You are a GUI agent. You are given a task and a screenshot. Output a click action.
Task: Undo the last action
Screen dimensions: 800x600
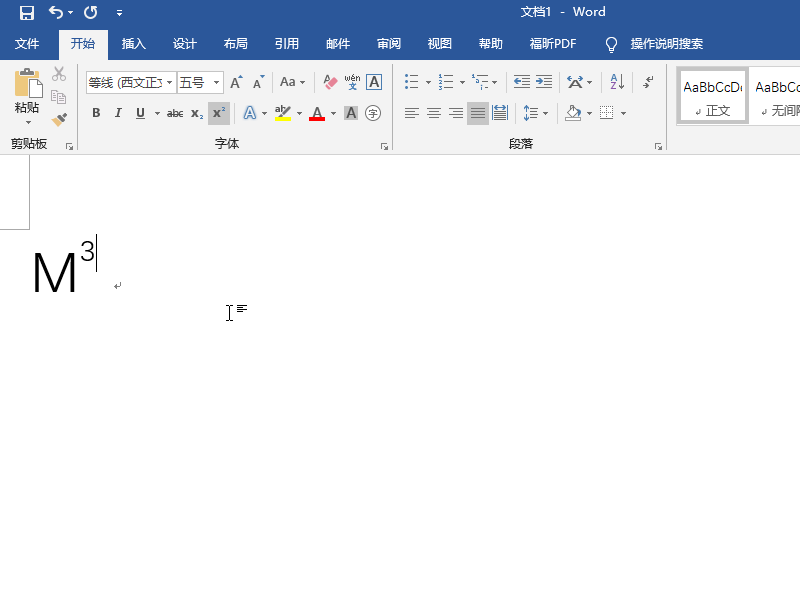point(56,12)
